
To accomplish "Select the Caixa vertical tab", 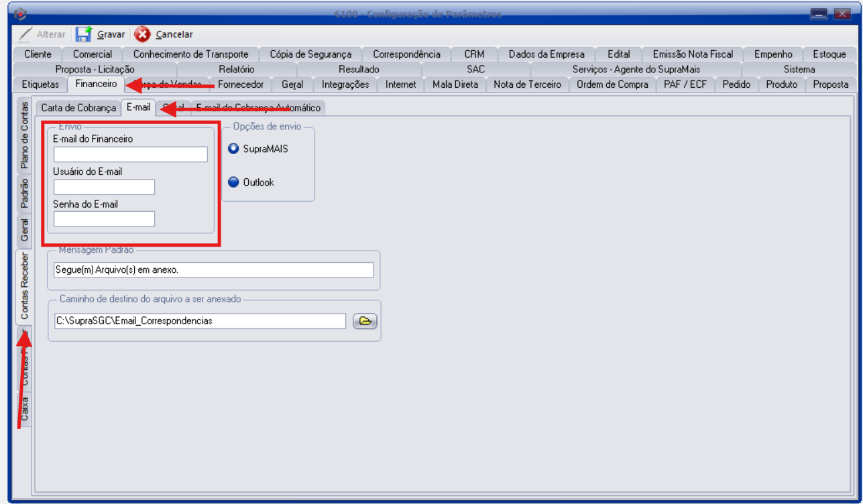I will click(24, 407).
